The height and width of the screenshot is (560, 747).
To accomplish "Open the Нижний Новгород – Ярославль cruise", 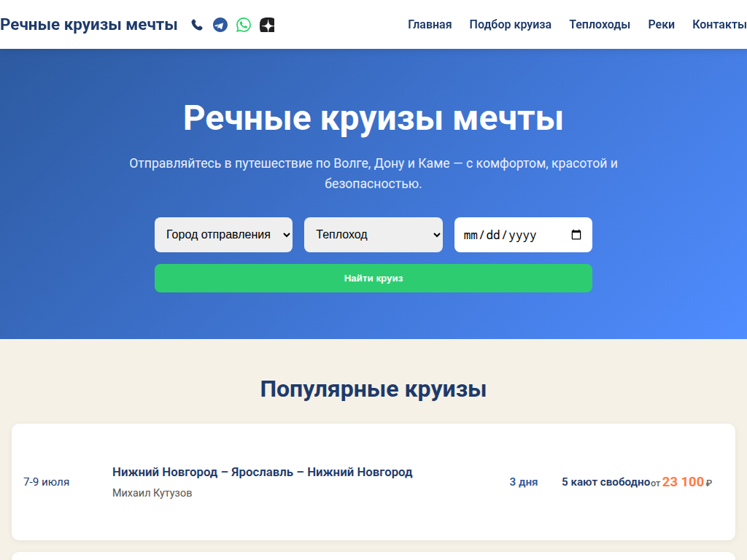I will pyautogui.click(x=262, y=472).
